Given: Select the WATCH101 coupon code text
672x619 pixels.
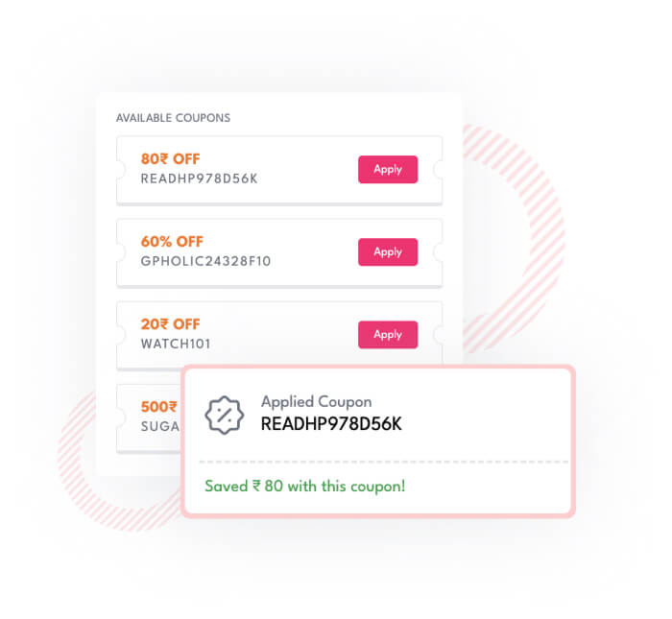Looking at the screenshot, I should (176, 344).
